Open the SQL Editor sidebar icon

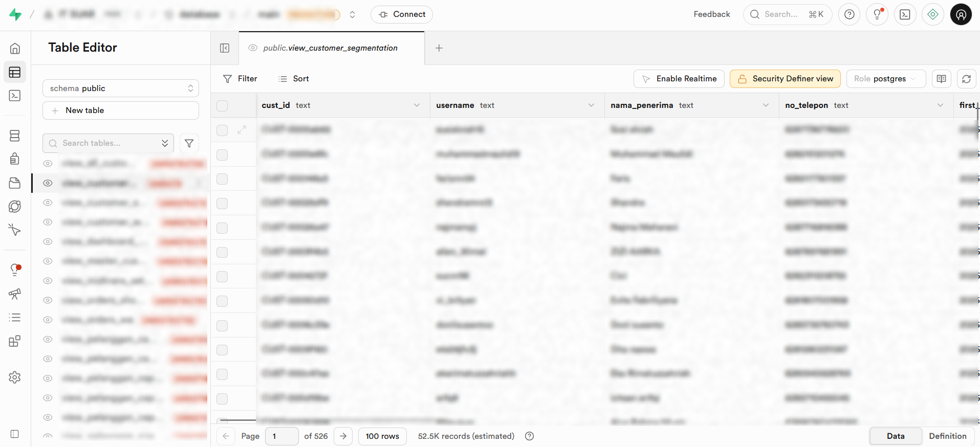point(15,96)
